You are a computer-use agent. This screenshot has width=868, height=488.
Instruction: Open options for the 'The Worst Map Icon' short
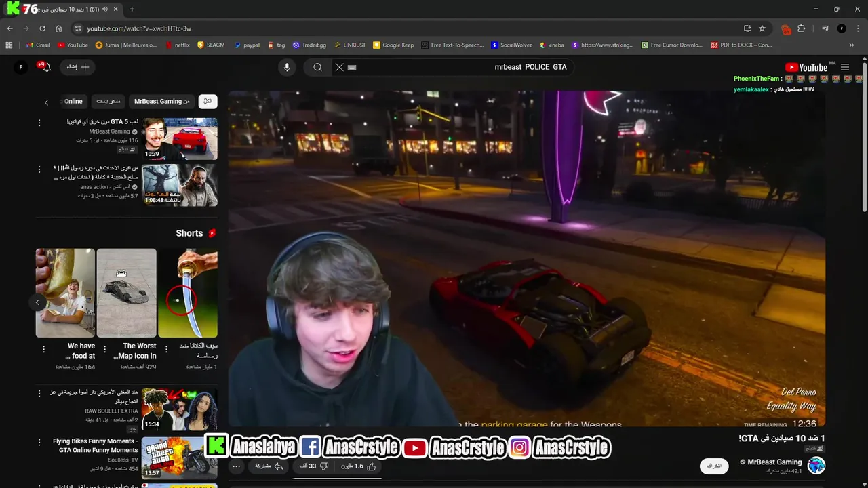(104, 349)
